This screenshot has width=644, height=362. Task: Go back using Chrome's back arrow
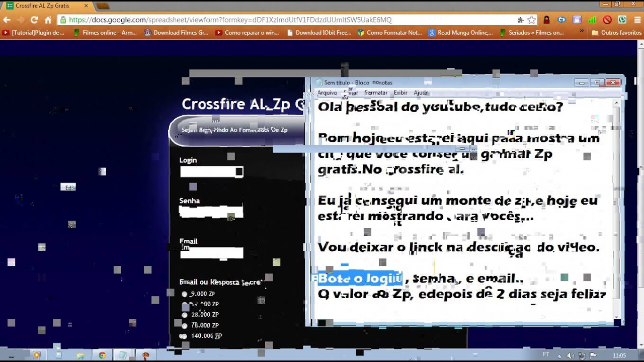7,20
